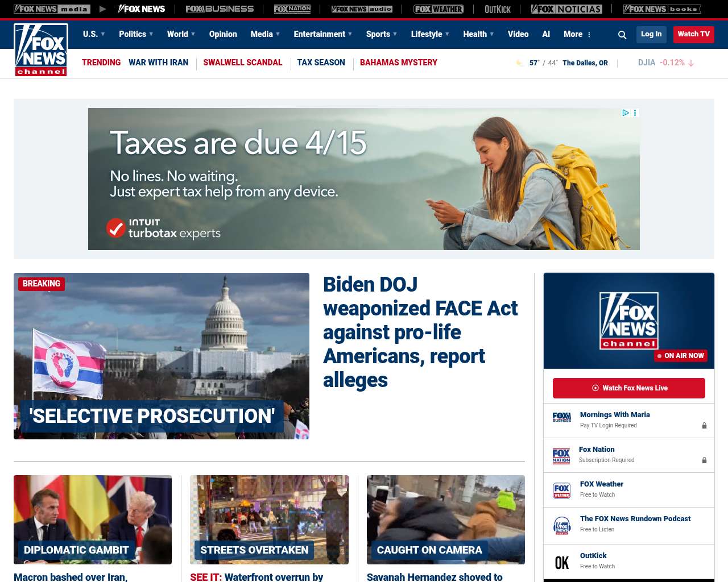
Task: Open the Opinion section
Action: [223, 34]
